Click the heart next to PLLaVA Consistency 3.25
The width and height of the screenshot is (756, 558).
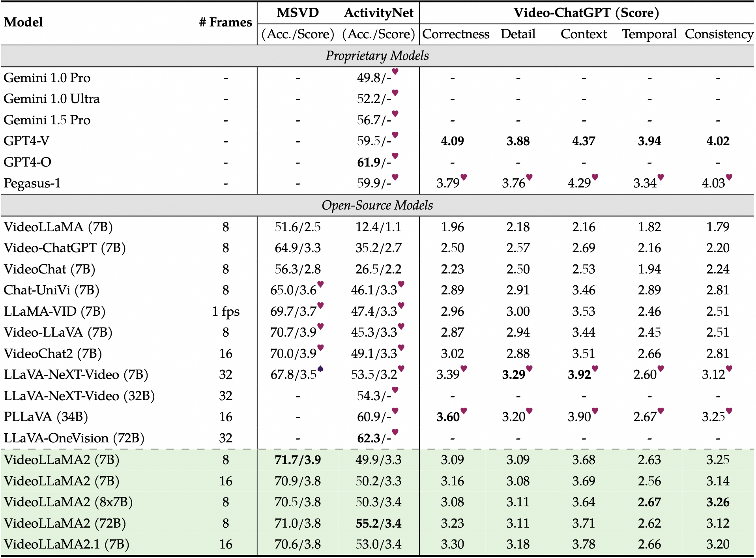tap(729, 411)
